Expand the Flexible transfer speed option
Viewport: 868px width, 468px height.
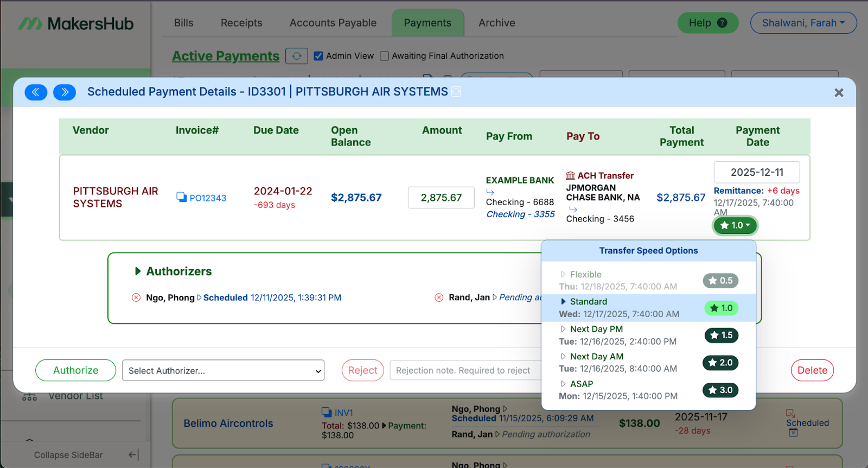[x=563, y=275]
